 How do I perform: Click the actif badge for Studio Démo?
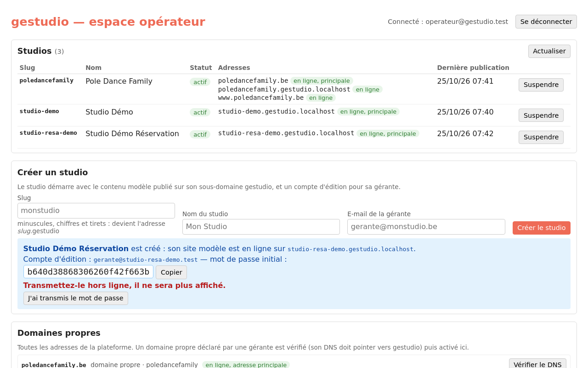click(x=200, y=112)
